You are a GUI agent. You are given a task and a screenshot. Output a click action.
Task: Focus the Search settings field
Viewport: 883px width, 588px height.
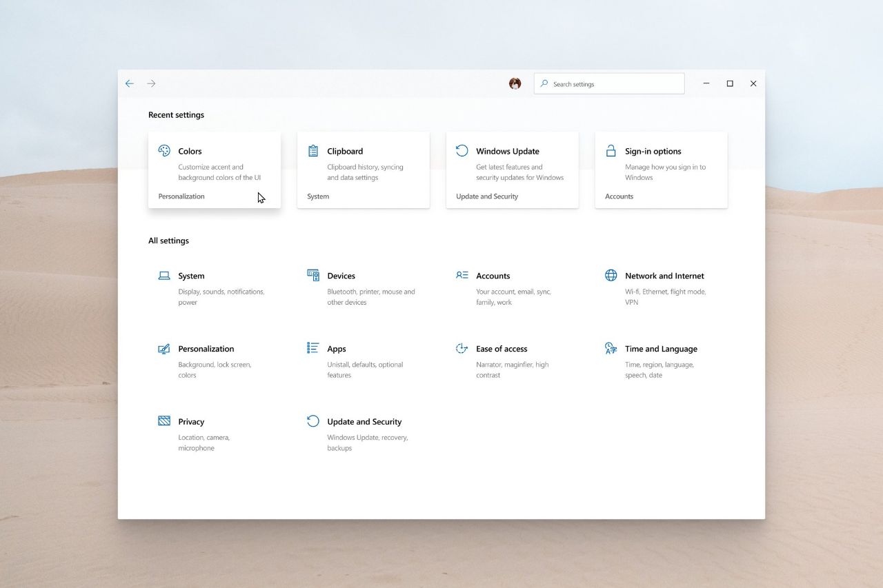[609, 83]
